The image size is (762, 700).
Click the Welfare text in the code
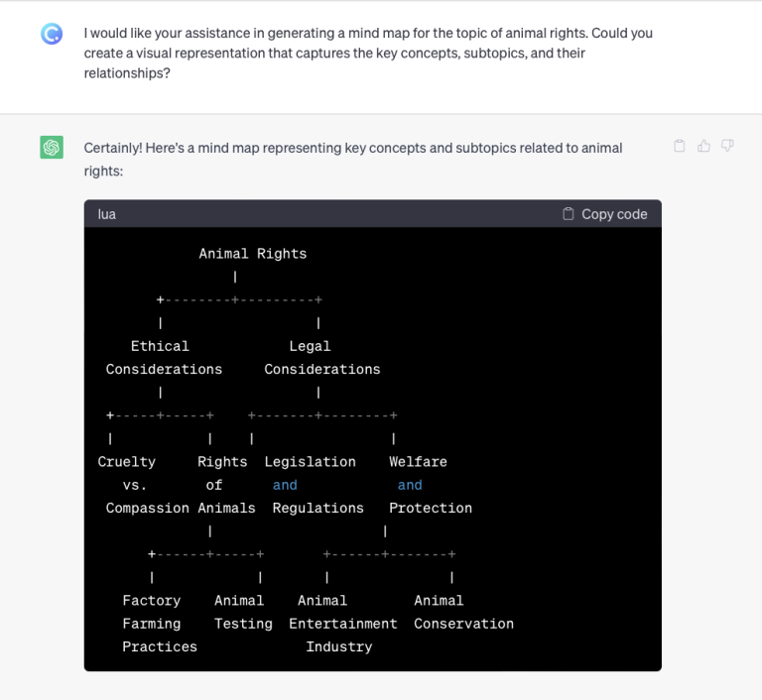point(418,462)
